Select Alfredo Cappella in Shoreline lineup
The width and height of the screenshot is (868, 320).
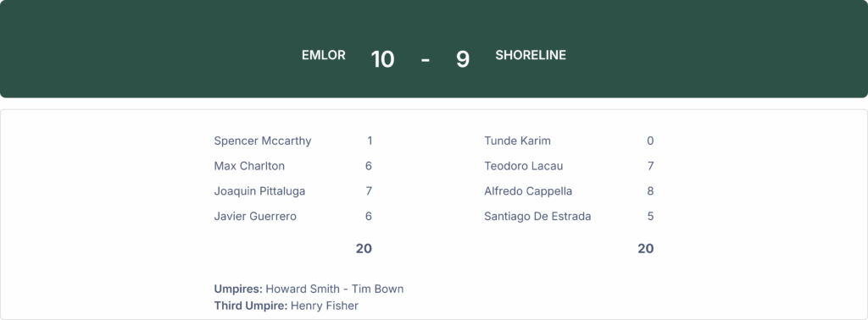tap(528, 191)
